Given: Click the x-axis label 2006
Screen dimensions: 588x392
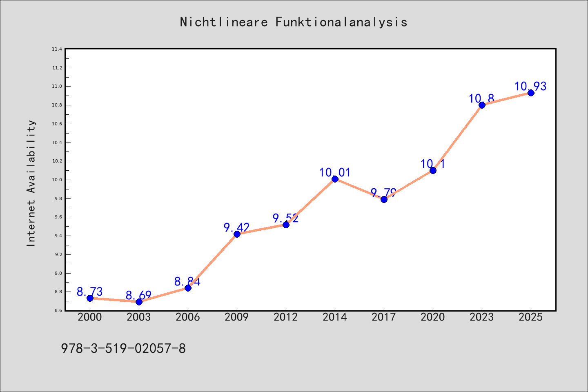Looking at the screenshot, I should pyautogui.click(x=188, y=317).
